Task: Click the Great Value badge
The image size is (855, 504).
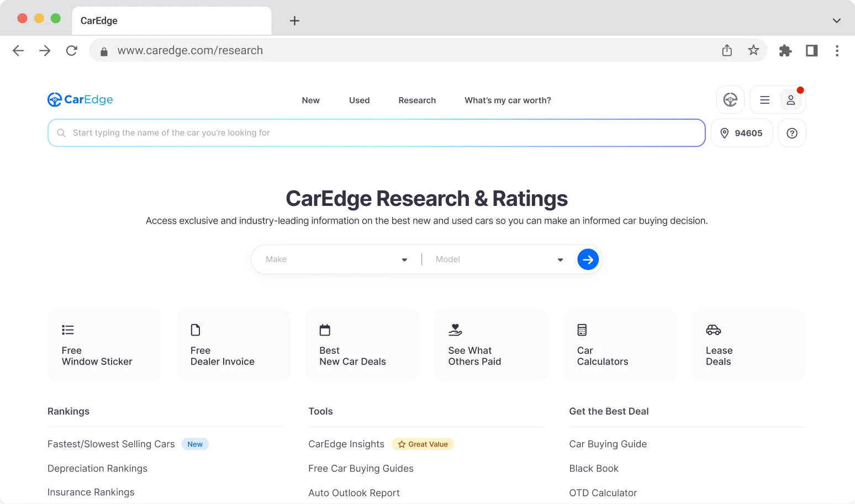Action: (423, 444)
